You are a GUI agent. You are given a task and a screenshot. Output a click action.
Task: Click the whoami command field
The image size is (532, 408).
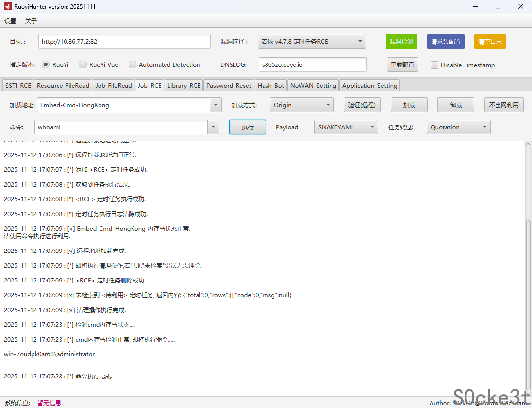point(121,127)
